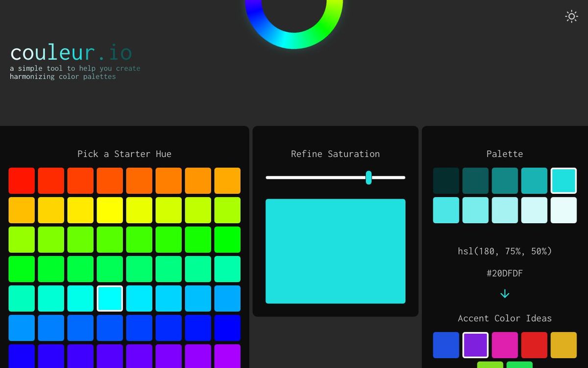The height and width of the screenshot is (368, 588).
Task: Choose the second darkest teal Palette swatch
Action: point(475,181)
